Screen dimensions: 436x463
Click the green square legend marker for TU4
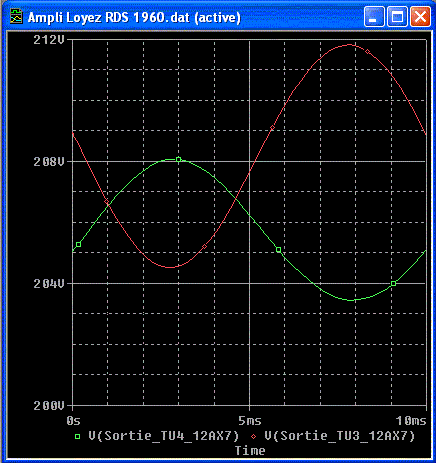tap(77, 436)
